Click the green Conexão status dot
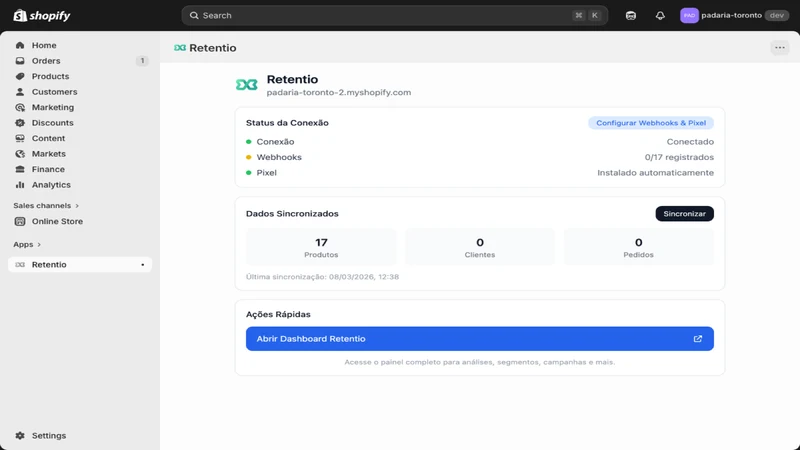This screenshot has height=450, width=800. click(248, 142)
